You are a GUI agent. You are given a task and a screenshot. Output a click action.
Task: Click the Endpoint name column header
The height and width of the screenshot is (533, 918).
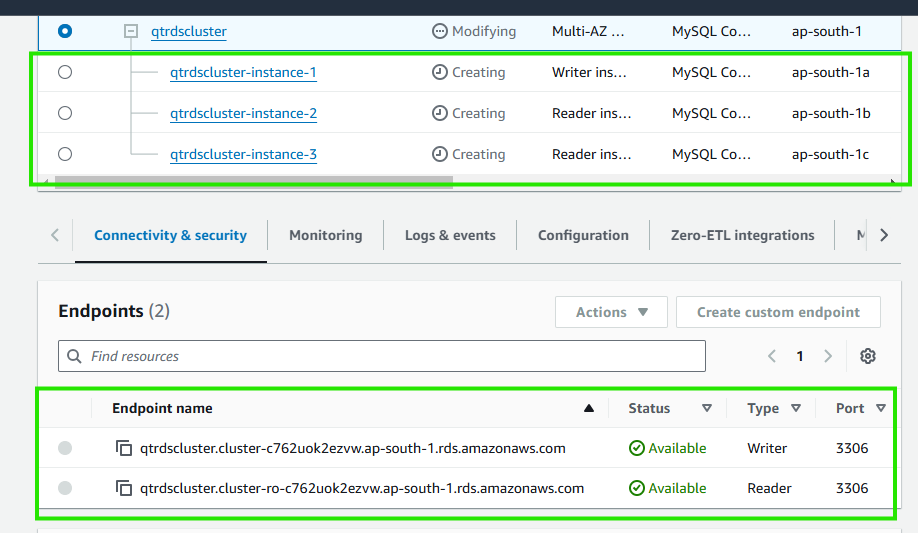pos(162,408)
